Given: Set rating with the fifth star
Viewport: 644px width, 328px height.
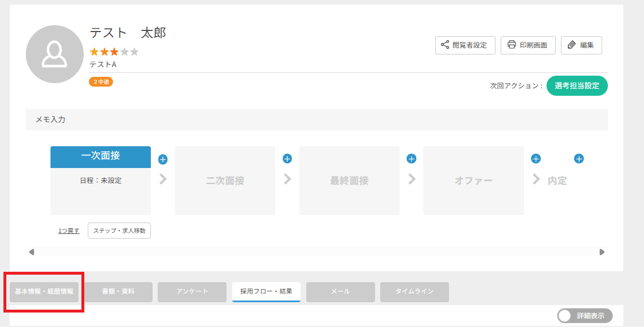Looking at the screenshot, I should (x=134, y=52).
